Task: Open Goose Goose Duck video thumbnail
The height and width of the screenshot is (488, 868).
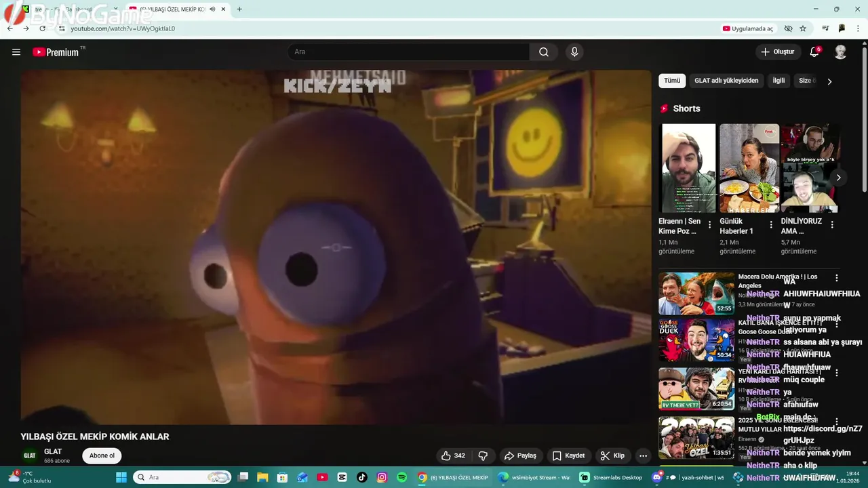Action: [696, 340]
